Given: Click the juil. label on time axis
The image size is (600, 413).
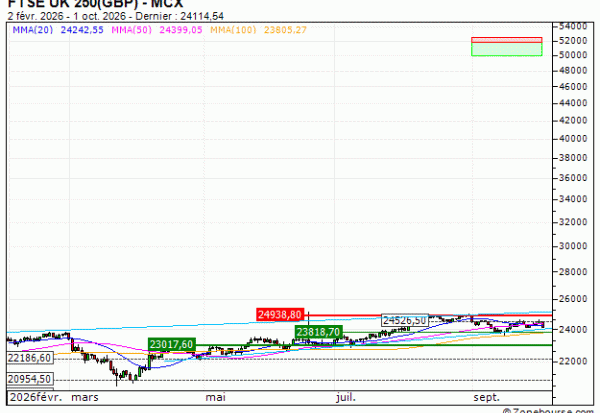Looking at the screenshot, I should tap(346, 397).
